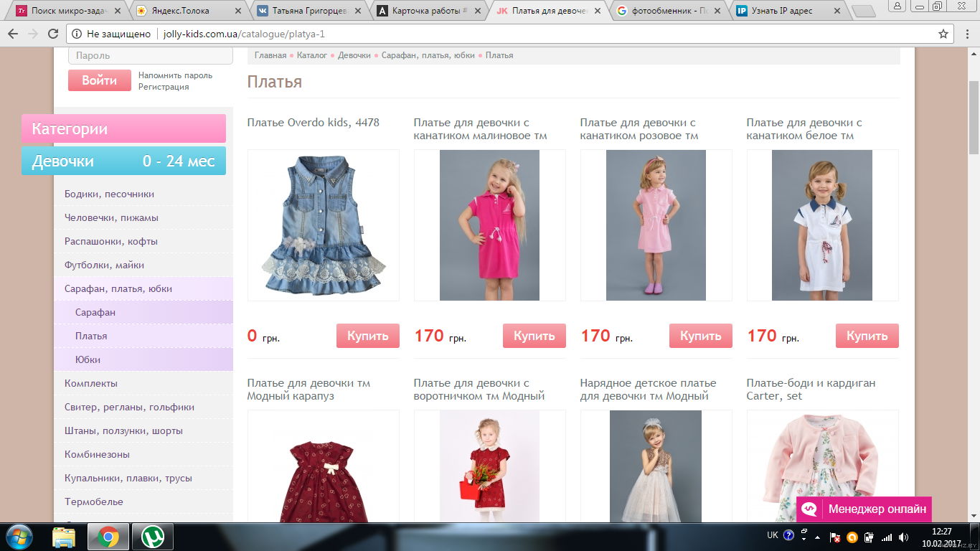Screen dimensions: 980x551
Task: Open Термобелье category
Action: point(143,501)
